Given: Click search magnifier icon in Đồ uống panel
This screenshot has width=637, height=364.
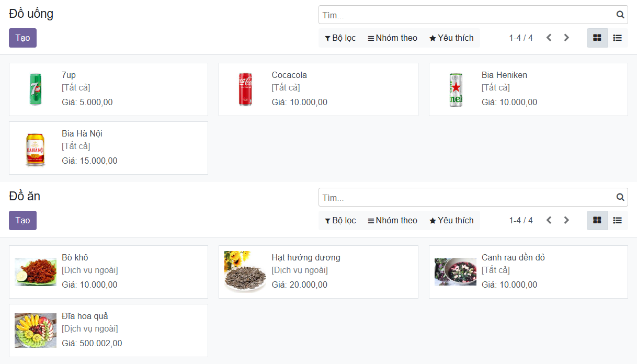Looking at the screenshot, I should point(620,15).
